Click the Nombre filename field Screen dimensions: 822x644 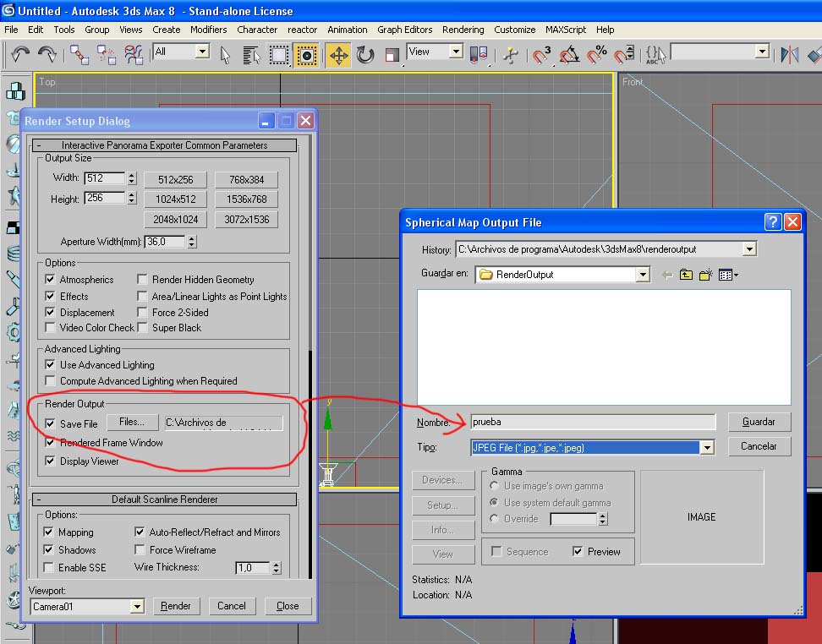click(593, 422)
